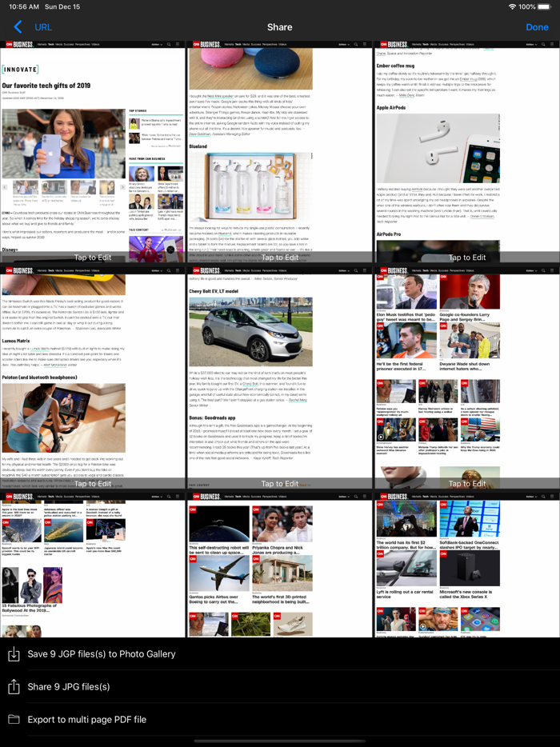Screen dimensions: 560x747
Task: Tap to Edit the Chevy Bolt EV page
Action: pyautogui.click(x=280, y=484)
